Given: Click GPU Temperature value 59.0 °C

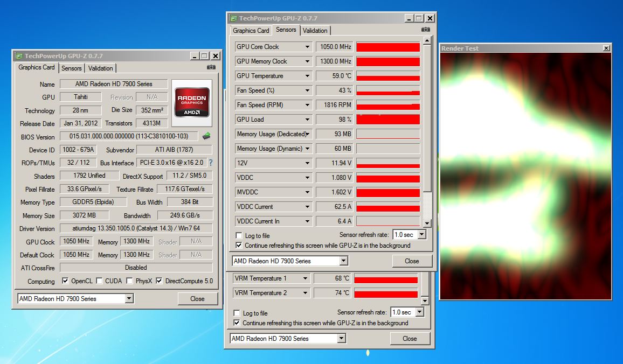Looking at the screenshot, I should pyautogui.click(x=335, y=76).
